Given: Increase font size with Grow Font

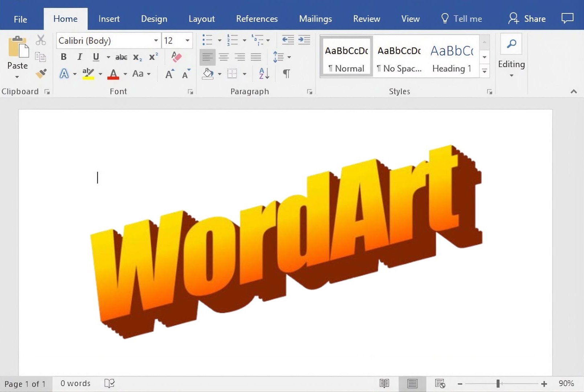Looking at the screenshot, I should (x=170, y=74).
